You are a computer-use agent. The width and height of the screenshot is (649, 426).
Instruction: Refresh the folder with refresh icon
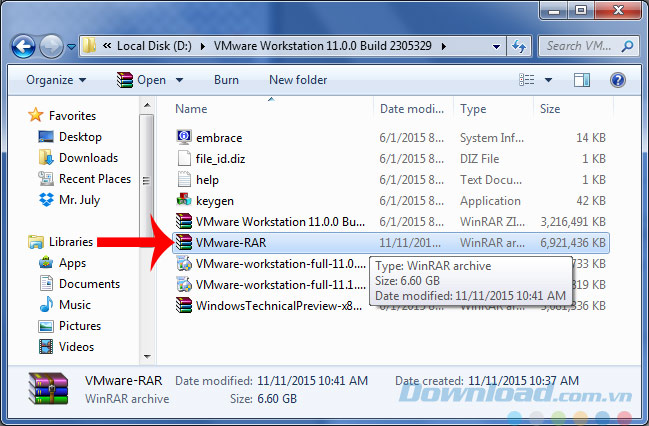tap(519, 46)
